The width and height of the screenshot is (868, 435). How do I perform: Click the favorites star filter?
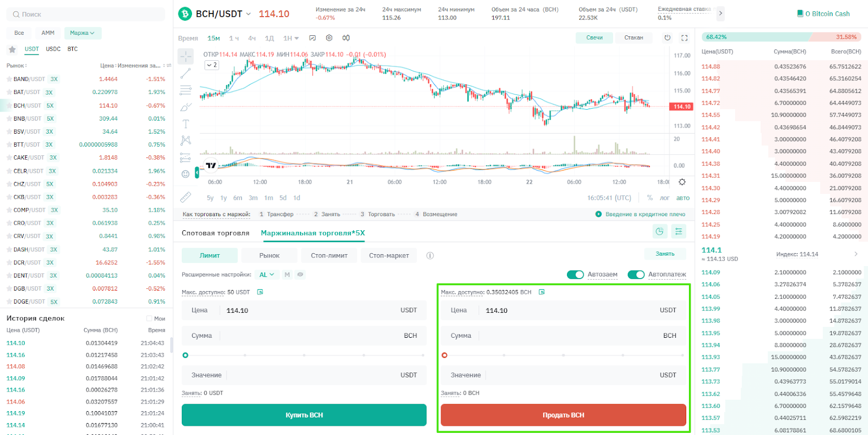[12, 49]
